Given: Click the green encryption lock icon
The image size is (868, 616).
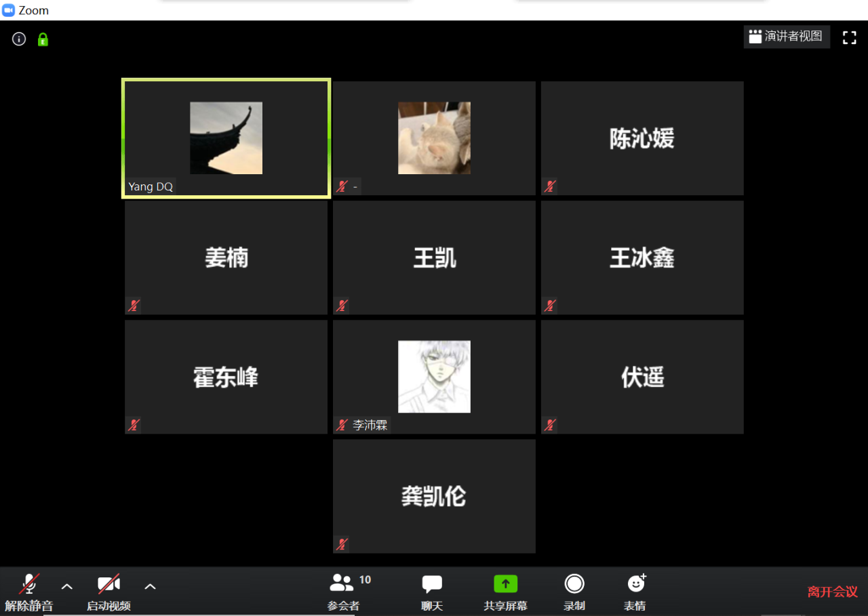Looking at the screenshot, I should (x=43, y=39).
